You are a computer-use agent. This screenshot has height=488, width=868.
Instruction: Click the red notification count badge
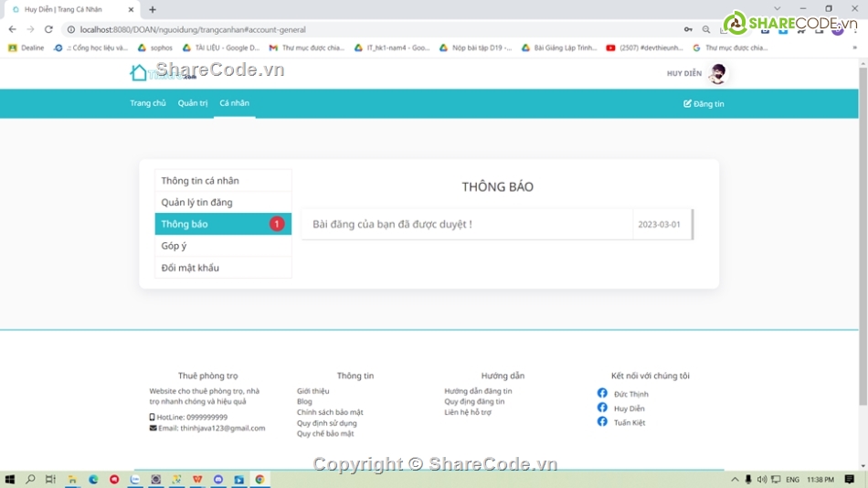tap(277, 224)
